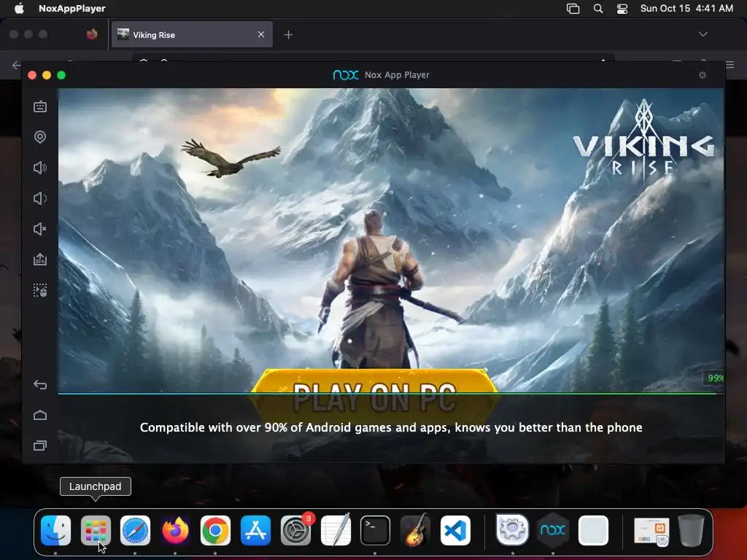The height and width of the screenshot is (560, 747).
Task: Open recent apps icon in Nox sidebar
Action: (x=40, y=446)
